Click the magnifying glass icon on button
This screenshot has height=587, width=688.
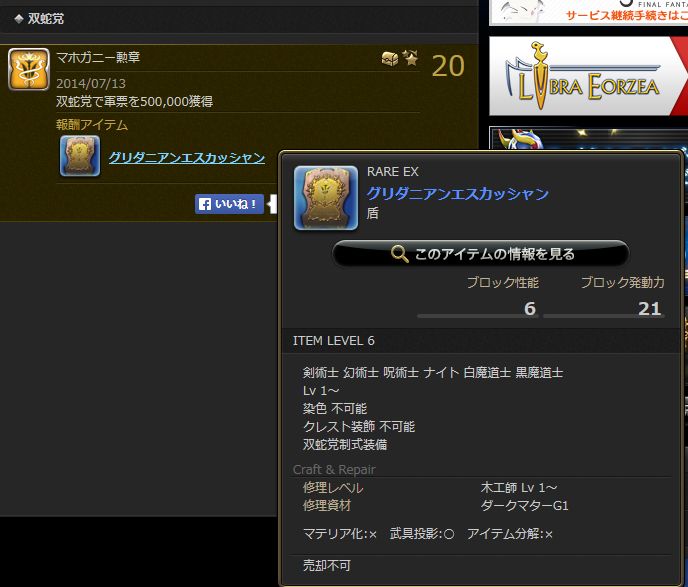click(x=399, y=254)
